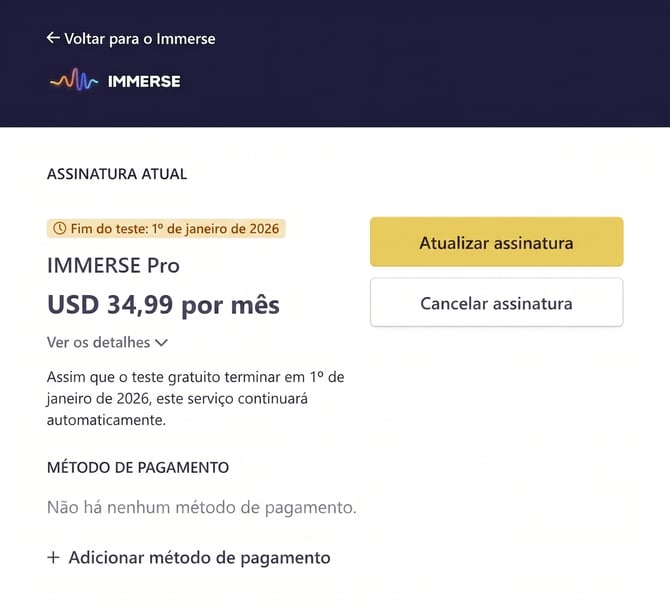Open 'Adicionar método de pagamento' link
Viewport: 670px width, 608px height.
[188, 558]
